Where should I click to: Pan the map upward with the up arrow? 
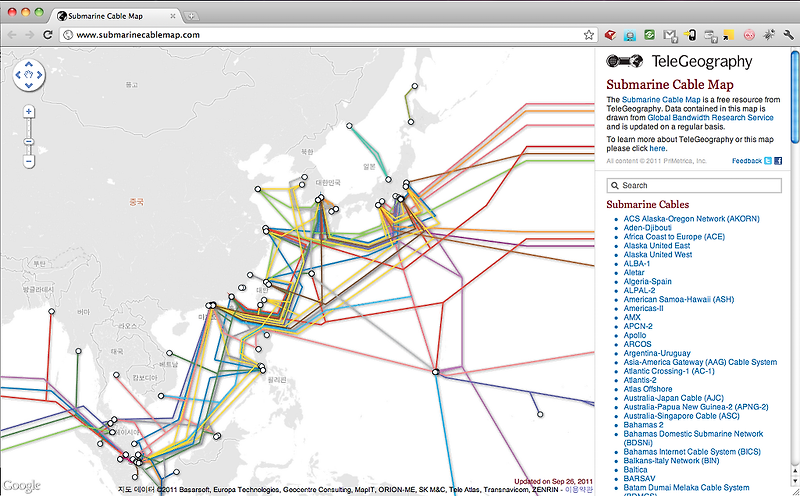point(29,64)
